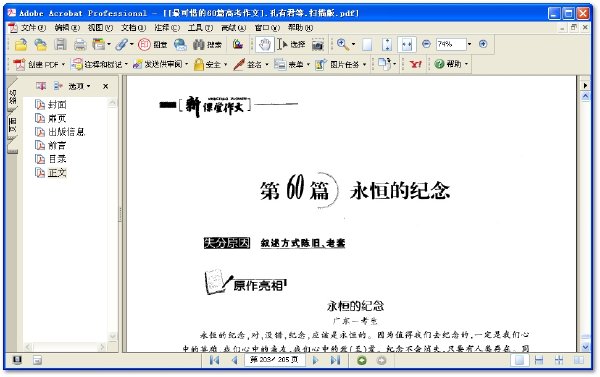
Task: Click the open web page icon
Action: [40, 45]
